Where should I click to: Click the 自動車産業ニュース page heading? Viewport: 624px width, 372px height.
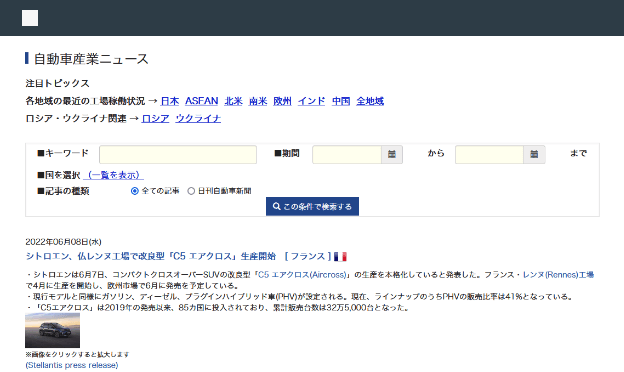click(x=91, y=59)
